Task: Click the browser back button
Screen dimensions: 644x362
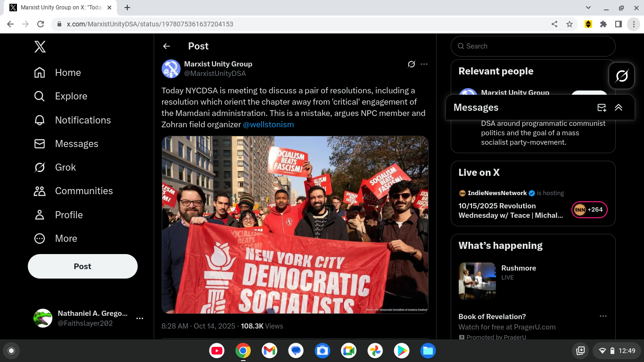Action: coord(10,24)
